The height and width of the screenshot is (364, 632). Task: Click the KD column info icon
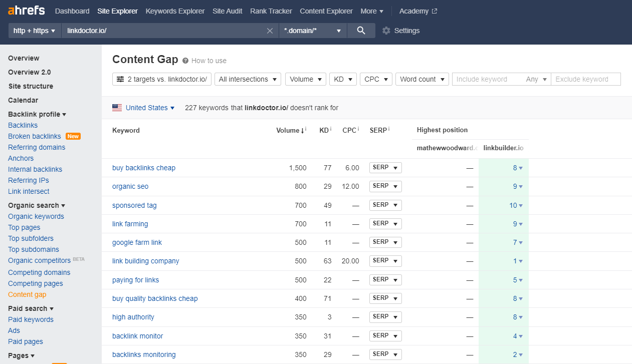tap(331, 129)
